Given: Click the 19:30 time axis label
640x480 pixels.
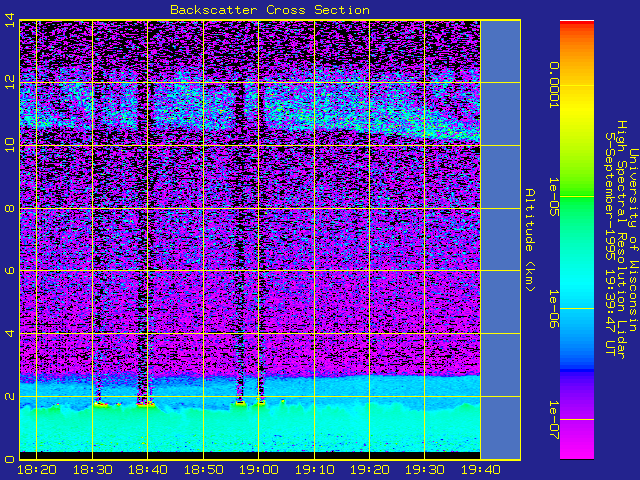Looking at the screenshot, I should 424,470.
